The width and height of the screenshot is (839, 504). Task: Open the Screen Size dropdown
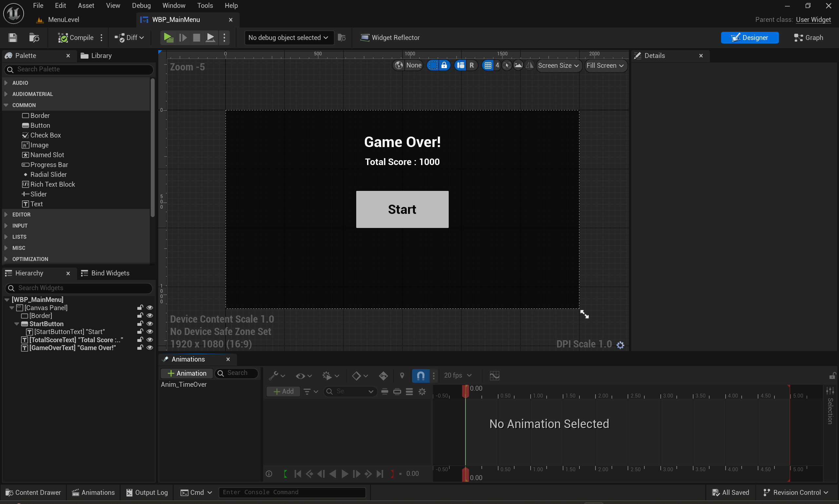point(558,65)
